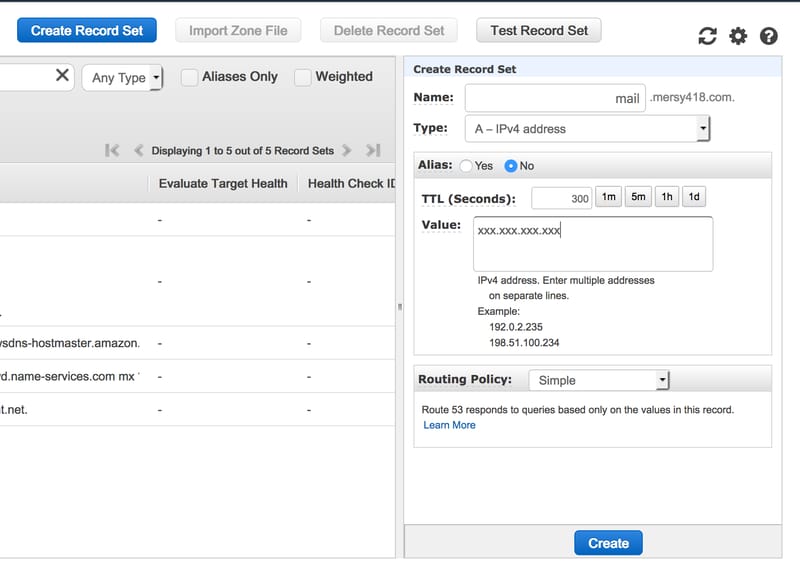
Task: Enable the Weighted checkbox
Action: tap(302, 77)
